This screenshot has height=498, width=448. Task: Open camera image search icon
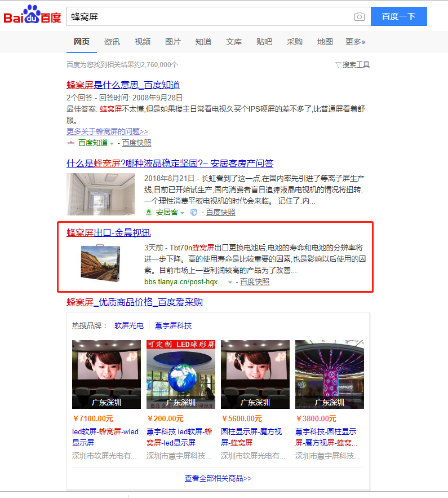[x=359, y=16]
